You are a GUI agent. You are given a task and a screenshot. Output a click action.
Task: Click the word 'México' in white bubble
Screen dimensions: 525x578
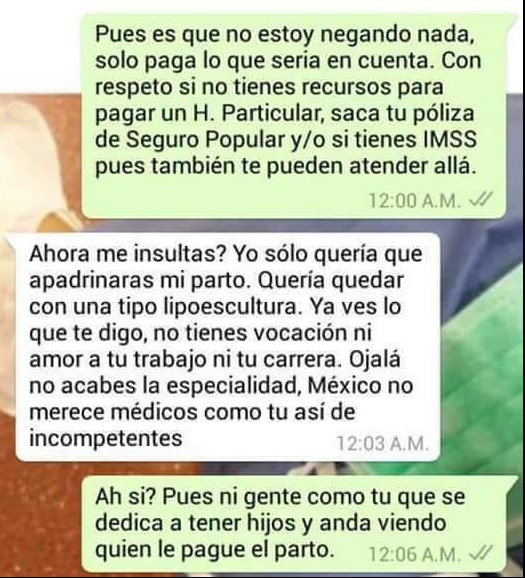point(344,386)
